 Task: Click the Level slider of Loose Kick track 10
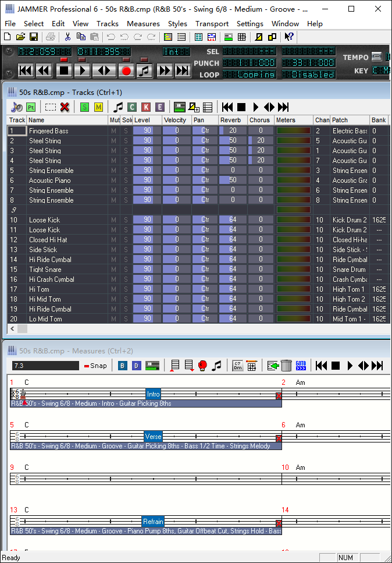[x=147, y=220]
